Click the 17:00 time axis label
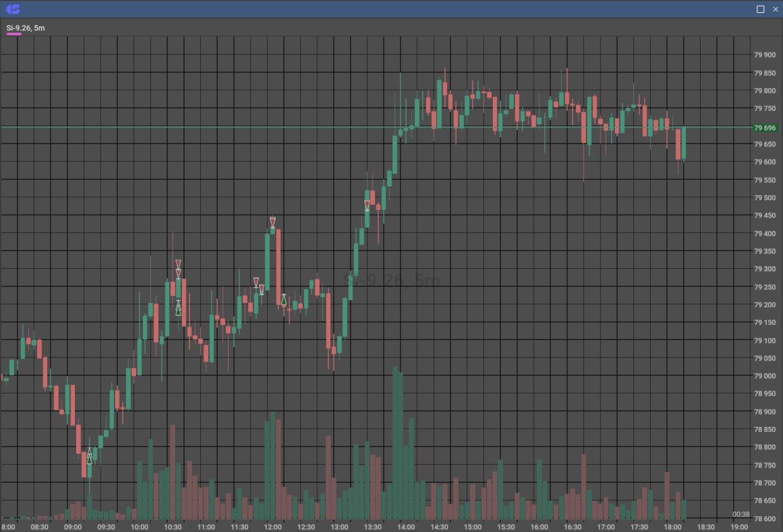This screenshot has width=783, height=532. click(x=606, y=527)
